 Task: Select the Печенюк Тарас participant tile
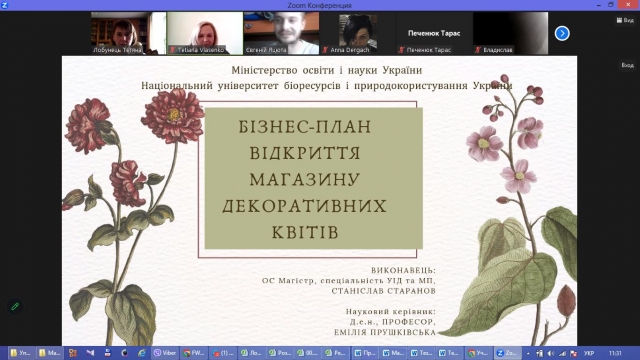coord(434,33)
